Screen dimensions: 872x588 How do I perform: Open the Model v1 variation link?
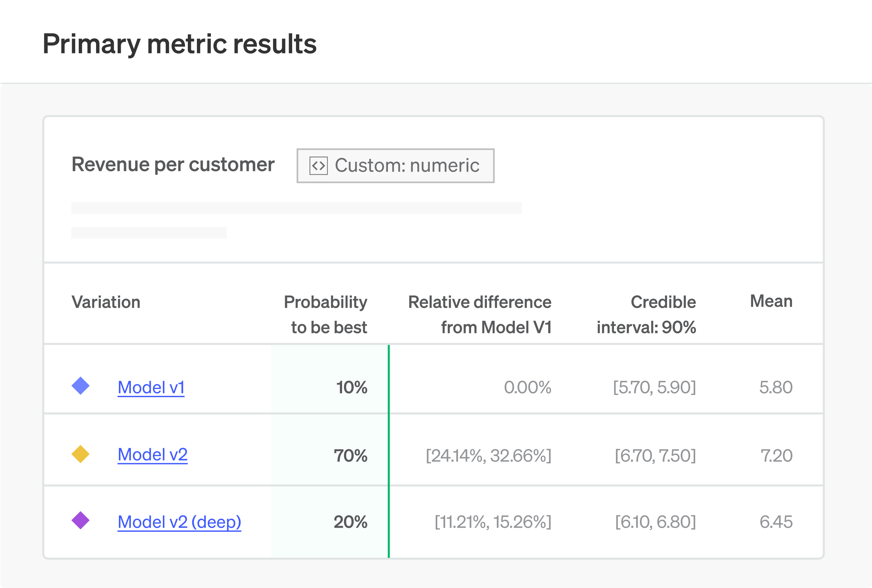151,387
